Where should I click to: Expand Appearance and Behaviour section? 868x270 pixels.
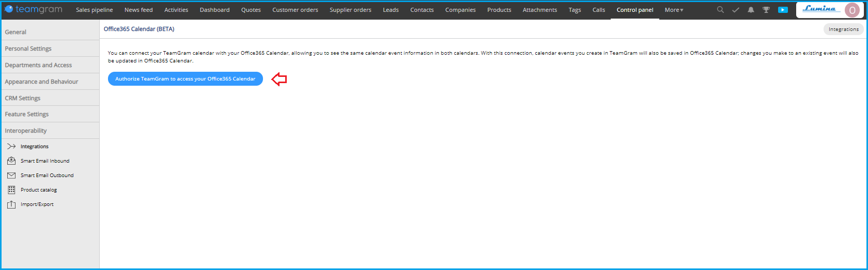[50, 82]
